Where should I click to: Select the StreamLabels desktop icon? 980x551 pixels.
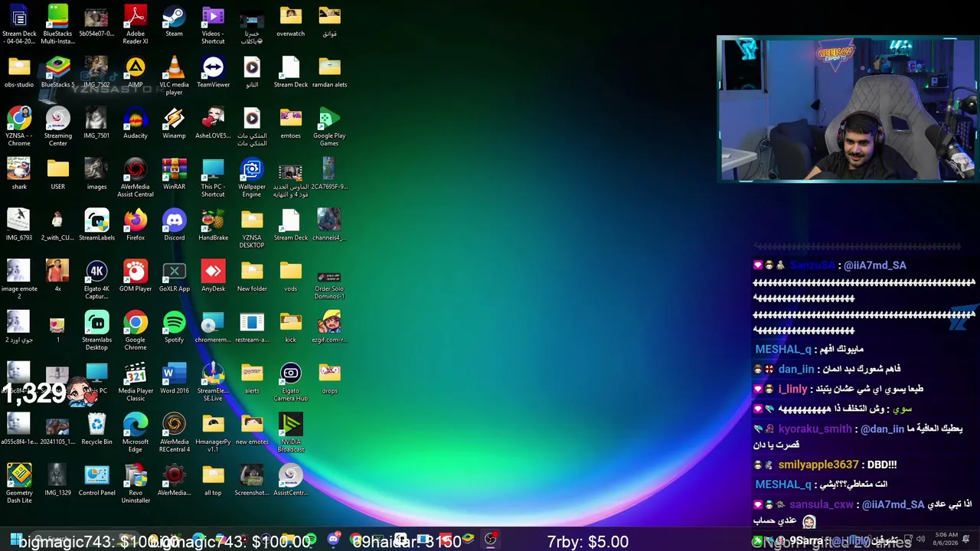pyautogui.click(x=96, y=226)
